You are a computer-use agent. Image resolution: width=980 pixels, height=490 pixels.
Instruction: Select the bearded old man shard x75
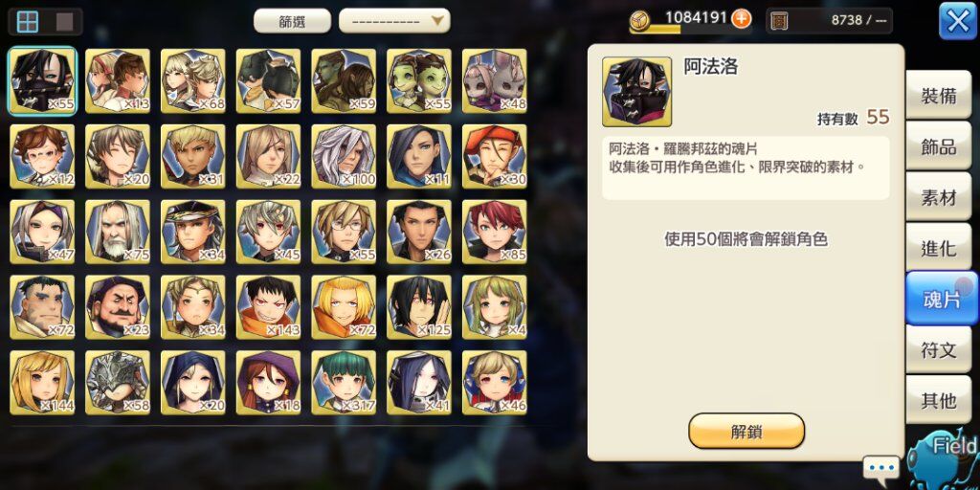[x=118, y=232]
